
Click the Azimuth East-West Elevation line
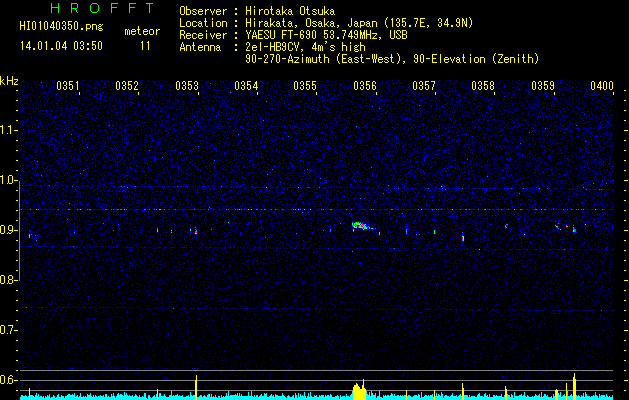click(392, 59)
